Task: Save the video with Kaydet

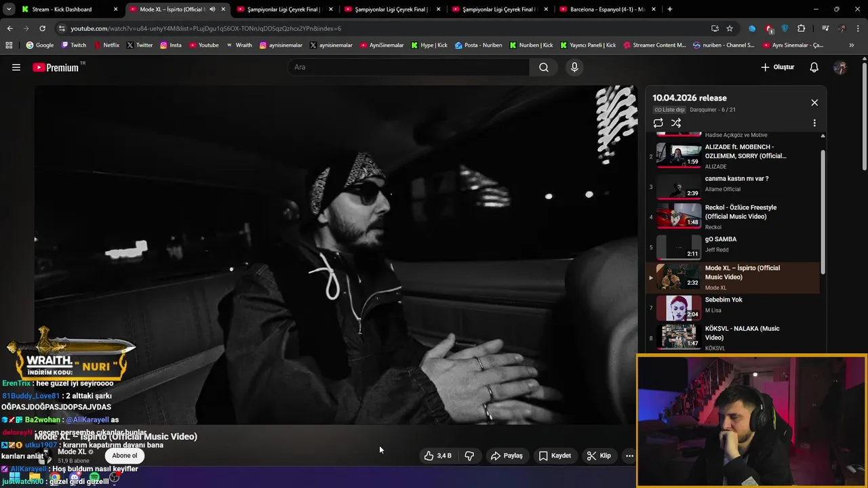Action: pyautogui.click(x=555, y=455)
